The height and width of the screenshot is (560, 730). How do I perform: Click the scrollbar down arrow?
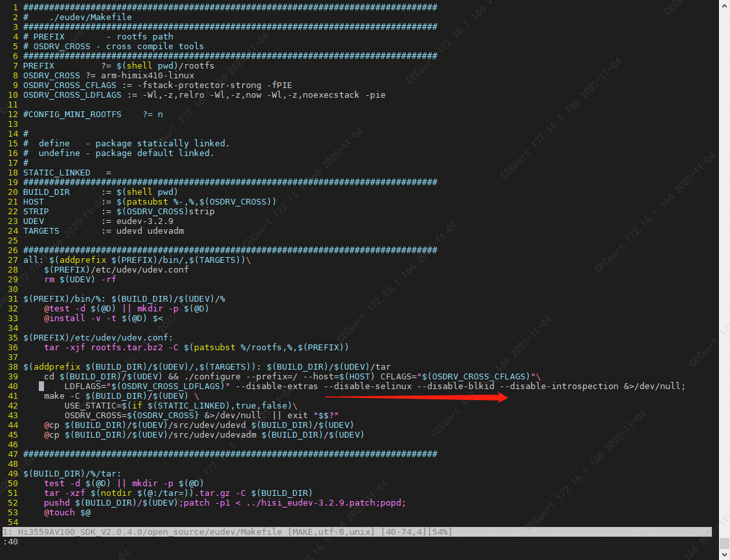724,555
